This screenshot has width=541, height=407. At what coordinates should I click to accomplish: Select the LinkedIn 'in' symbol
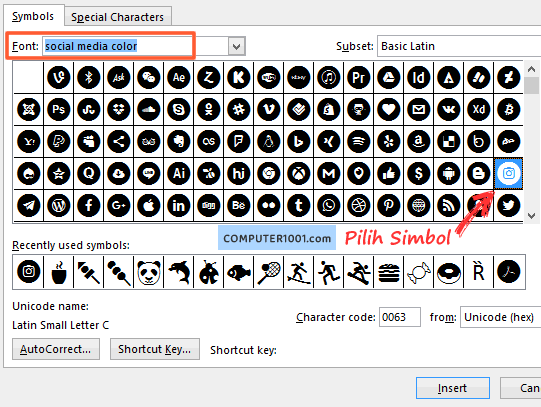pyautogui.click(x=179, y=206)
